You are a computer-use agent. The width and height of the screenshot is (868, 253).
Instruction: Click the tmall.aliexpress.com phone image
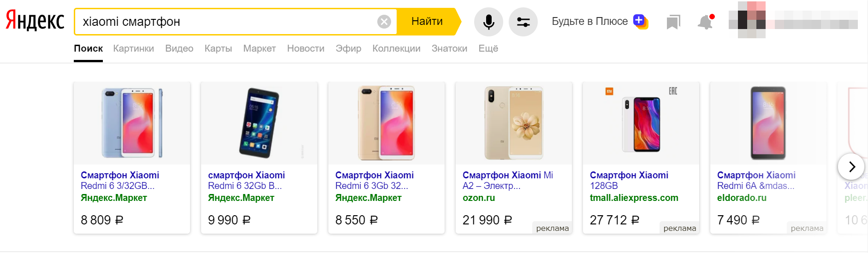(641, 123)
